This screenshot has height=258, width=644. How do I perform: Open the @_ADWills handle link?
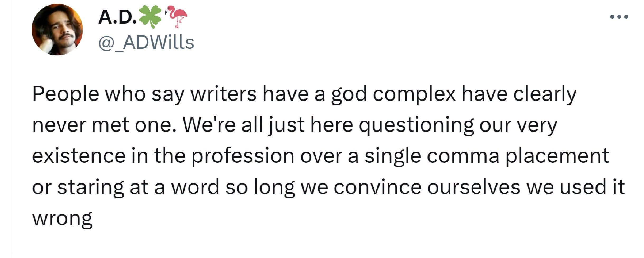[x=146, y=42]
